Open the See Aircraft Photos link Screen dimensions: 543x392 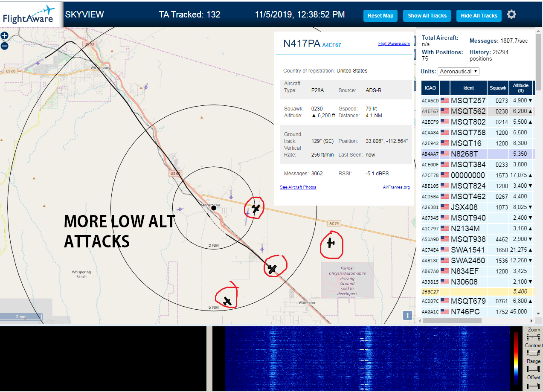click(298, 187)
